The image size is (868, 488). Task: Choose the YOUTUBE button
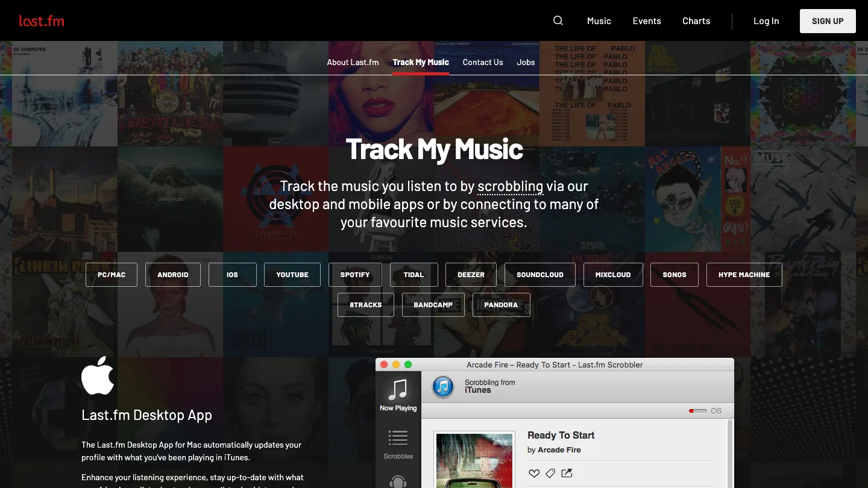pos(292,275)
